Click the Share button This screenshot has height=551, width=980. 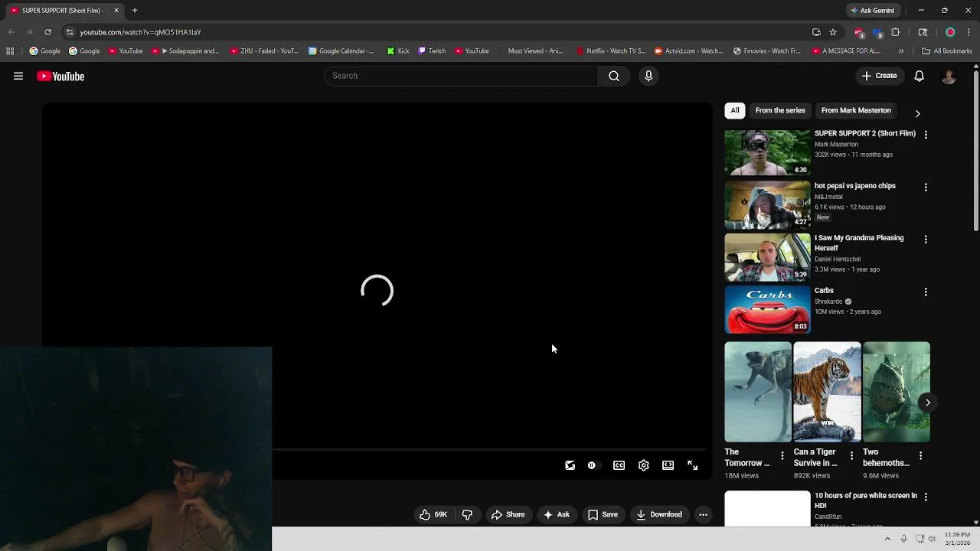click(508, 514)
